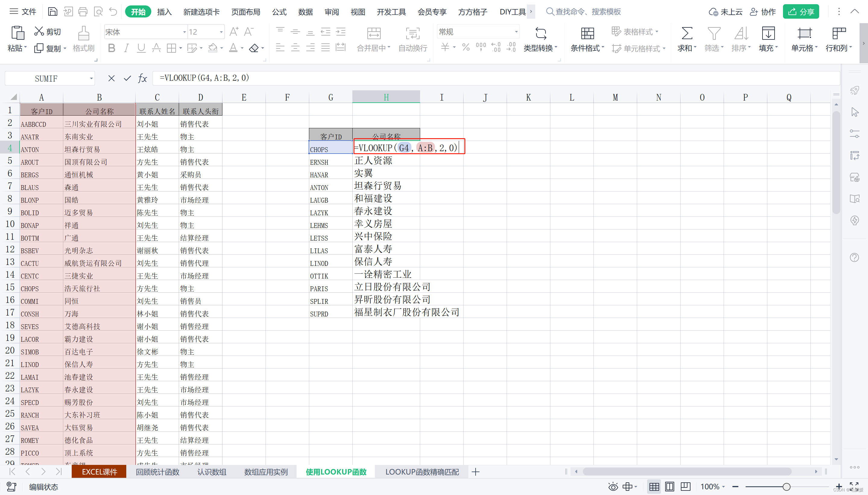The width and height of the screenshot is (868, 495).
Task: Click the zoom slider handle
Action: (786, 487)
